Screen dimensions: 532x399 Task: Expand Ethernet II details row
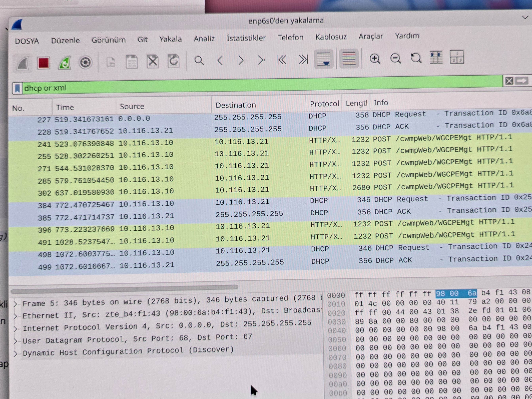[x=15, y=316]
